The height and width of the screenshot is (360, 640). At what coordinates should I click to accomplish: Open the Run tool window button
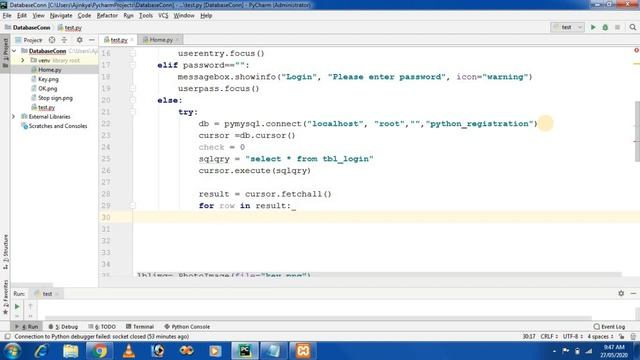27,327
